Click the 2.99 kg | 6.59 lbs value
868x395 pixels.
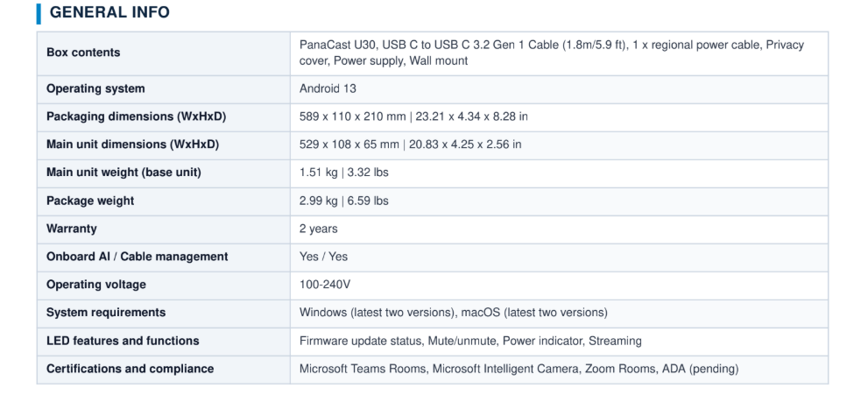click(x=343, y=201)
